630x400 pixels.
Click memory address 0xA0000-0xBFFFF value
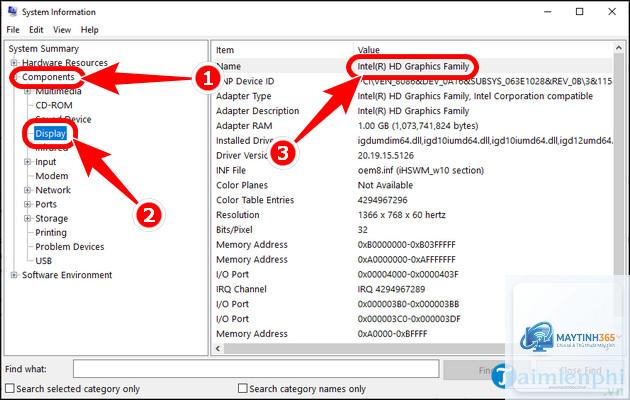tap(392, 334)
